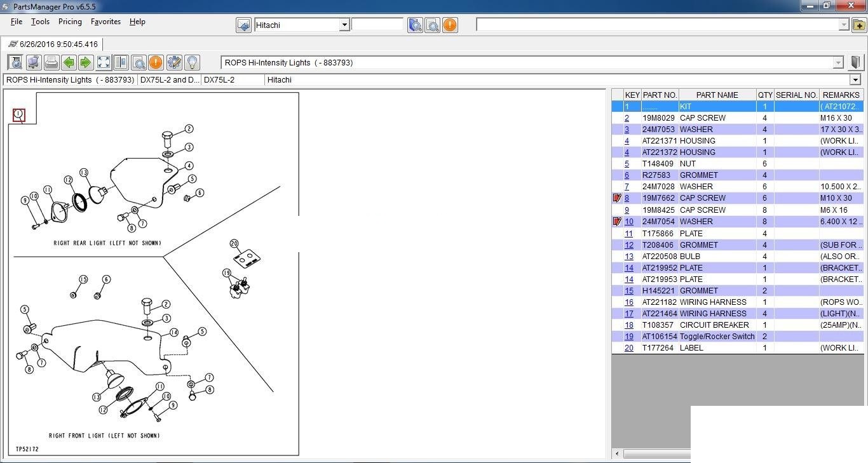Screen dimensions: 868x463
Task: Open the Help menu
Action: (137, 22)
